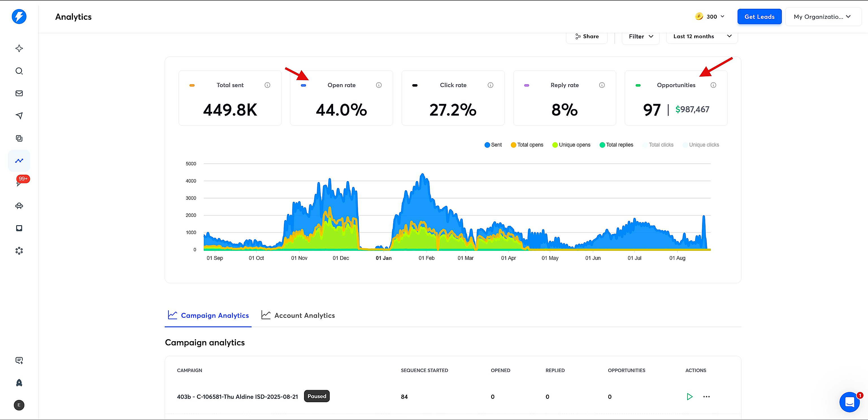Click the 44.0% open rate value

pyautogui.click(x=341, y=110)
